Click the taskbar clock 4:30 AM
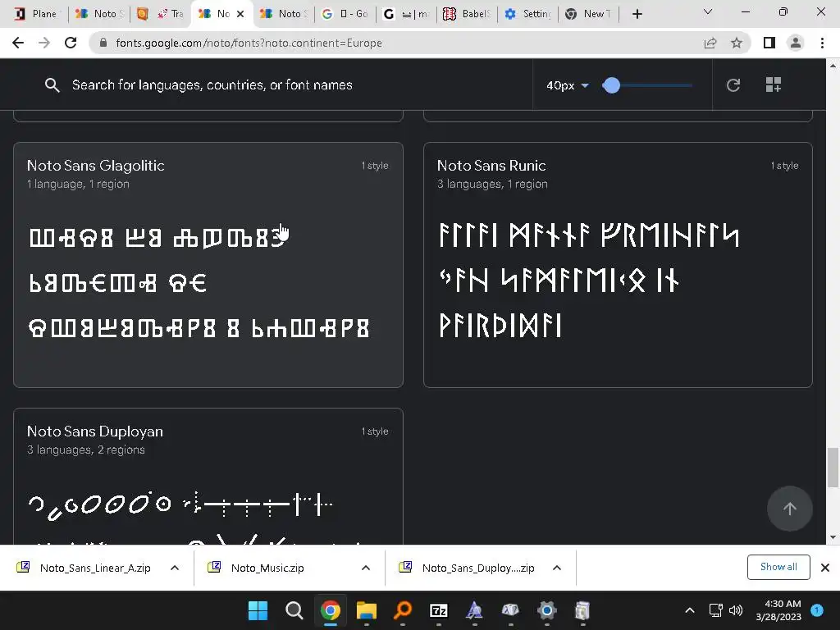This screenshot has height=630, width=840. point(778,610)
